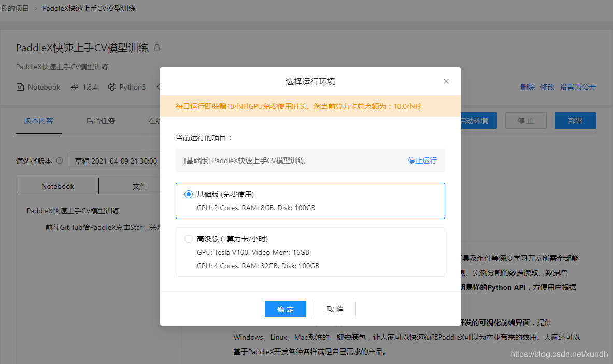Viewport: 613px width, 364px height.
Task: Click the 停止 button
Action: [x=525, y=121]
